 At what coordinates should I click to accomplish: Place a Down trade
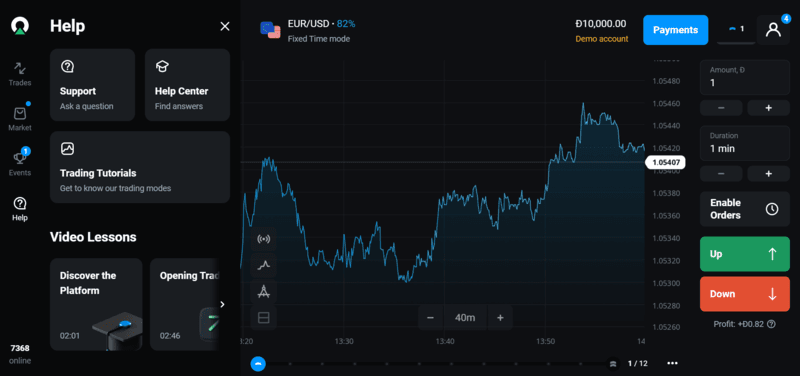pos(744,294)
